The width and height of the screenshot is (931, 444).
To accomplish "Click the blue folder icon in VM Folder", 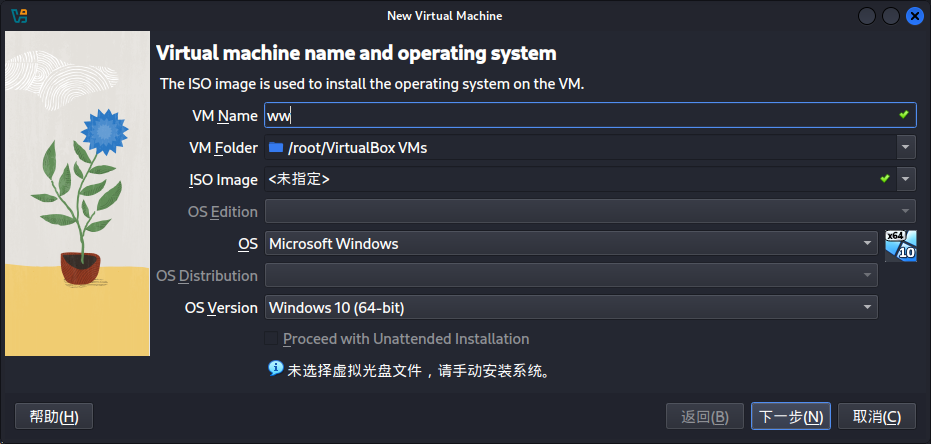I will click(276, 147).
